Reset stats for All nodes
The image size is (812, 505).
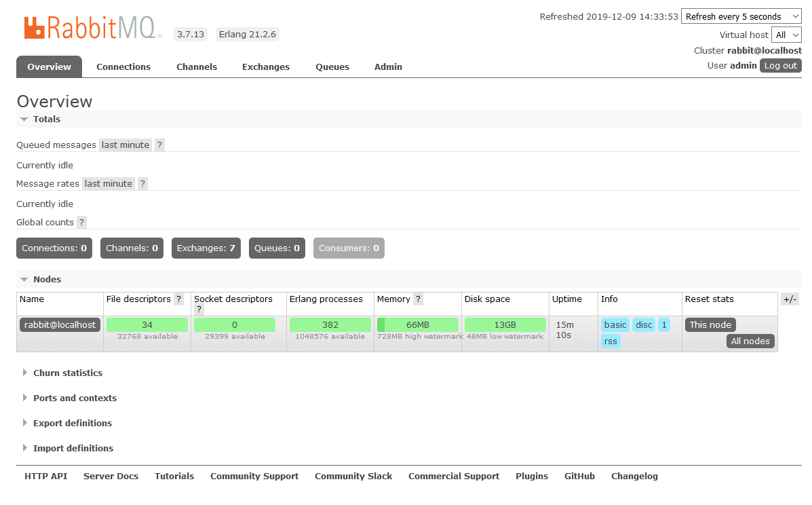tap(750, 341)
